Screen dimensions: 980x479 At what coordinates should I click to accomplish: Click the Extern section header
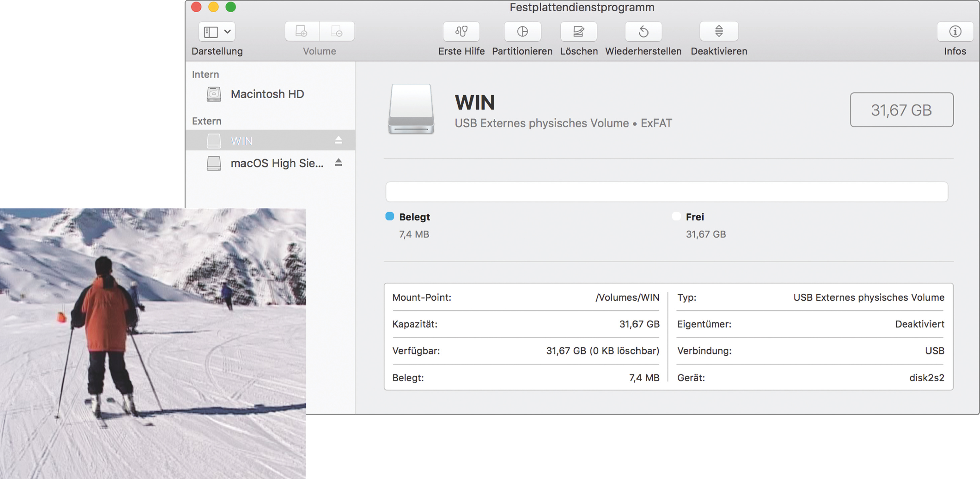(x=207, y=121)
